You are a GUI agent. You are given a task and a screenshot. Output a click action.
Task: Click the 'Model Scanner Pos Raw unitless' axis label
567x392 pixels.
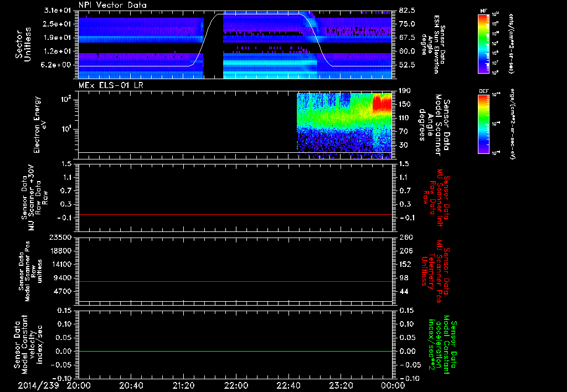pos(30,271)
